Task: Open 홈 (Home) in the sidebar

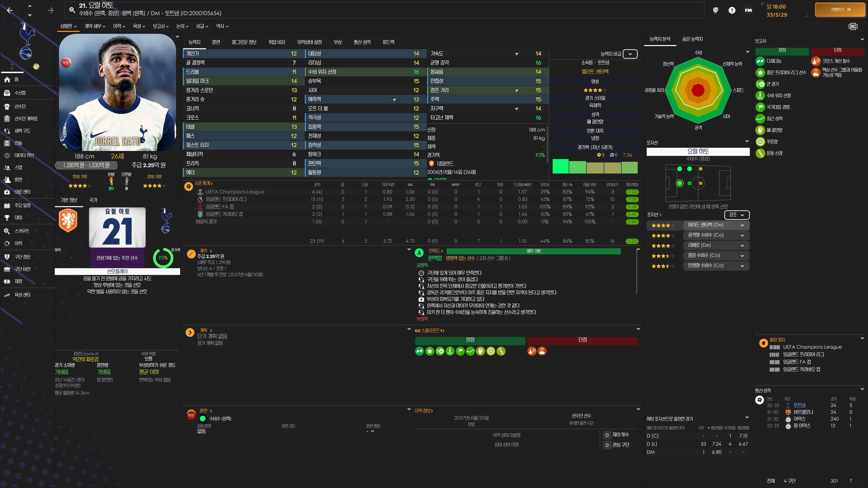Action: (16, 80)
